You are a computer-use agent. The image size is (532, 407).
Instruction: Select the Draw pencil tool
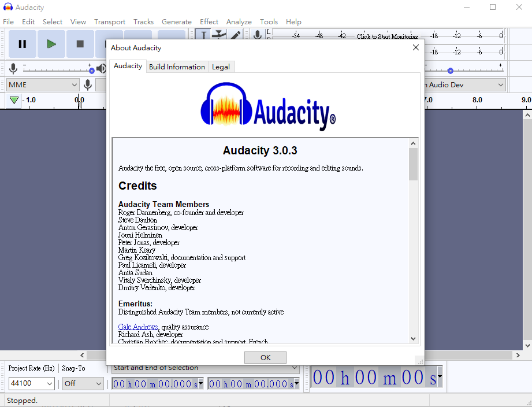[x=236, y=35]
